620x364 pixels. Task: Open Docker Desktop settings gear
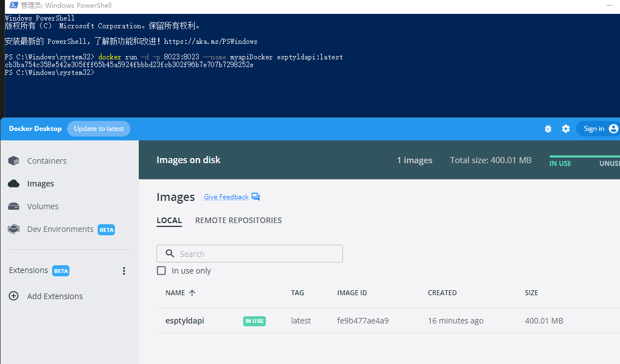(566, 129)
